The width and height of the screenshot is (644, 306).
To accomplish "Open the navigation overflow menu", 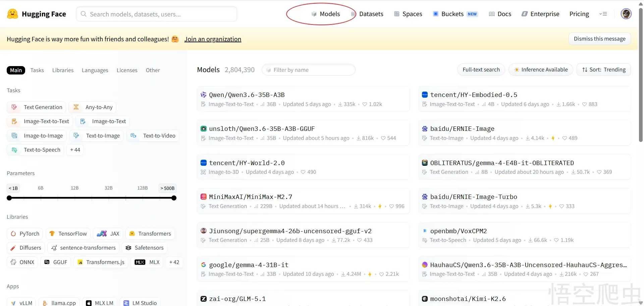I will pyautogui.click(x=603, y=14).
